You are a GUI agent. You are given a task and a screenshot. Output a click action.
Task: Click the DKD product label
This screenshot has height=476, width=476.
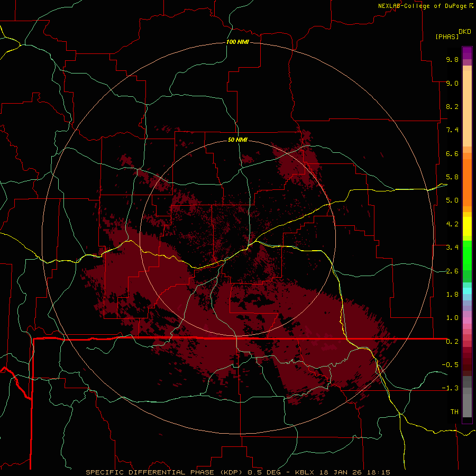click(465, 32)
